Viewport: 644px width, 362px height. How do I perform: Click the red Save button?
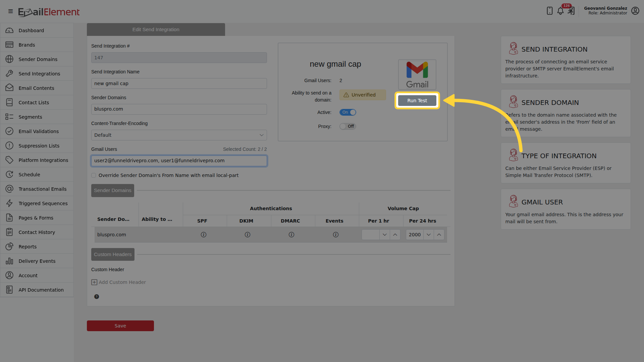point(120,326)
